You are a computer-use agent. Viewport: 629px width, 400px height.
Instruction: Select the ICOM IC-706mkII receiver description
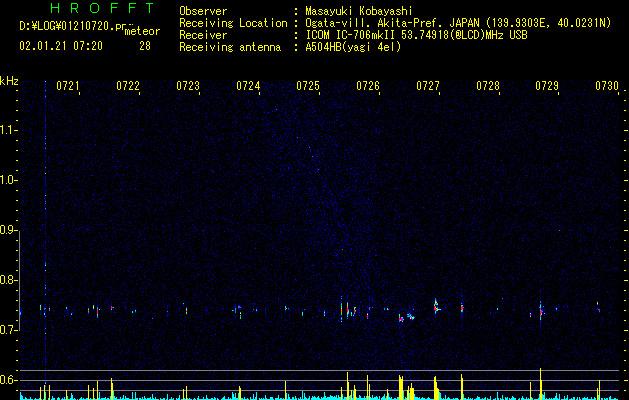416,35
